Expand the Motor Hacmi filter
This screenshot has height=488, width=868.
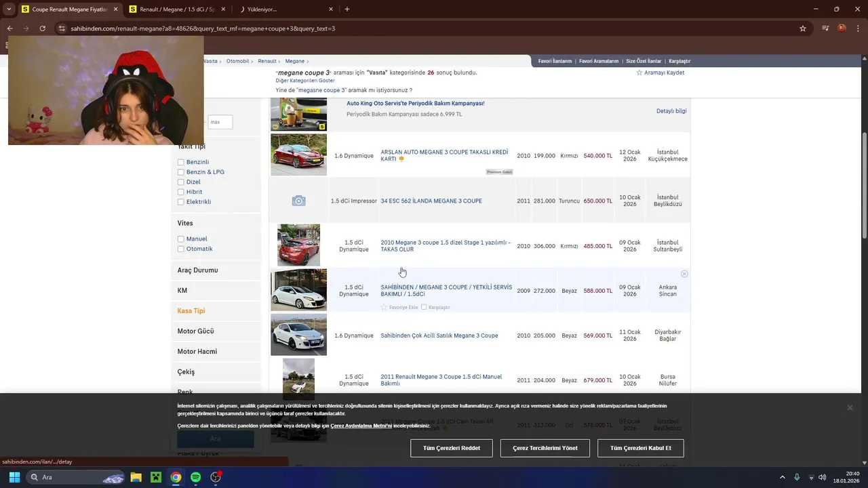(197, 351)
